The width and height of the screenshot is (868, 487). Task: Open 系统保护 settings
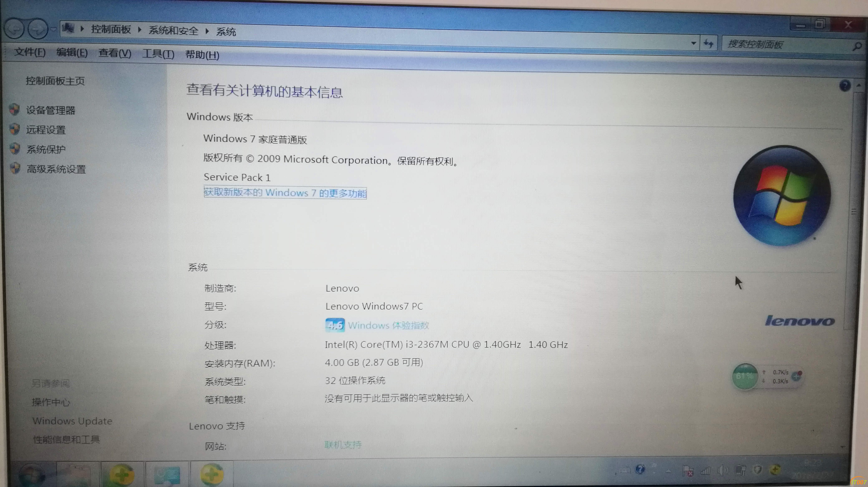coord(46,149)
